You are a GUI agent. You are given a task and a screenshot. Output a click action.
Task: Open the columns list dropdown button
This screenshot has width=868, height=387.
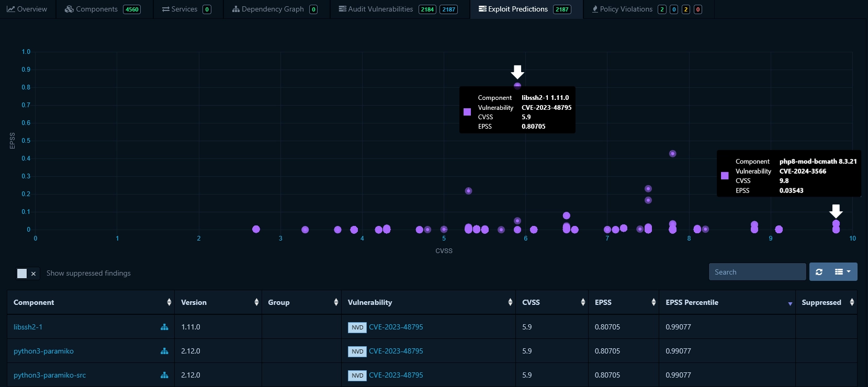click(842, 272)
